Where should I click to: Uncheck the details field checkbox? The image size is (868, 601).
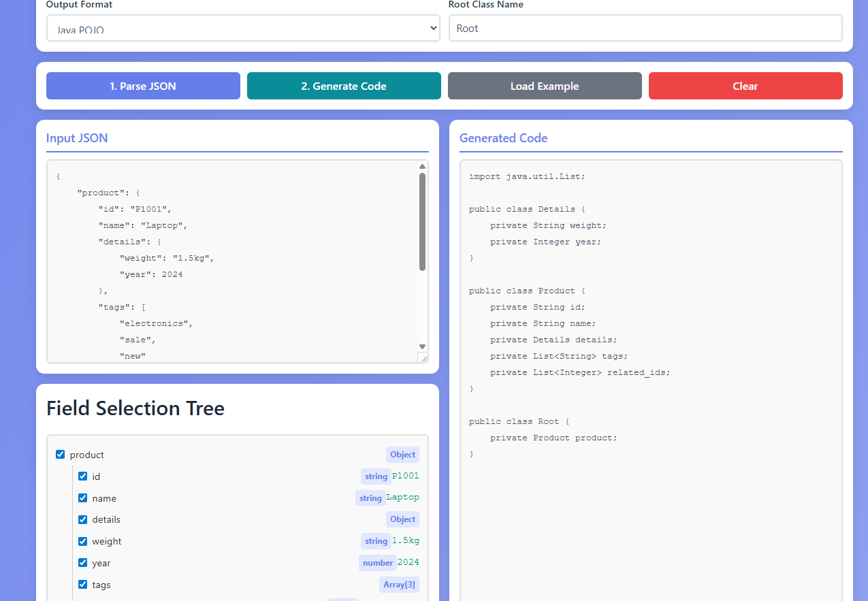(x=83, y=519)
